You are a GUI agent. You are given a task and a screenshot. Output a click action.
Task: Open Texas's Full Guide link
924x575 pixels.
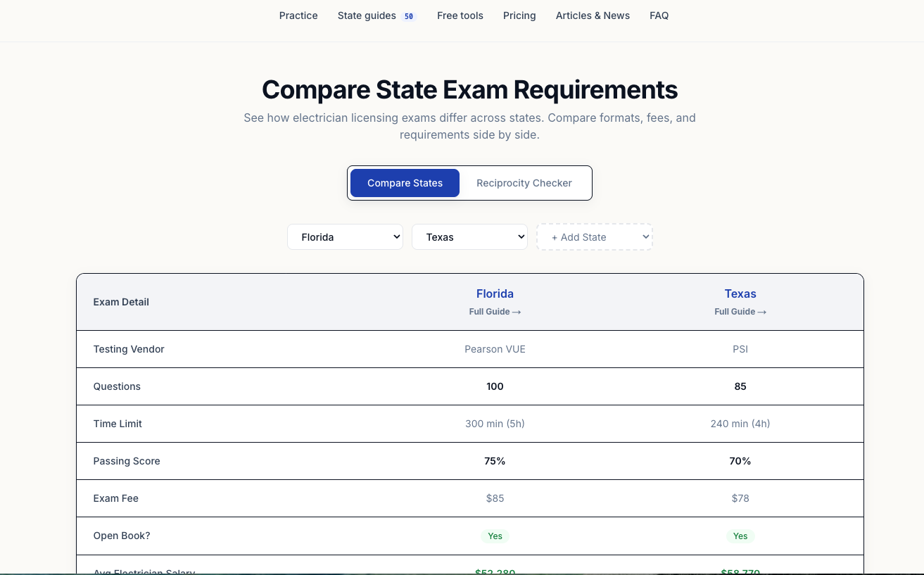point(740,312)
